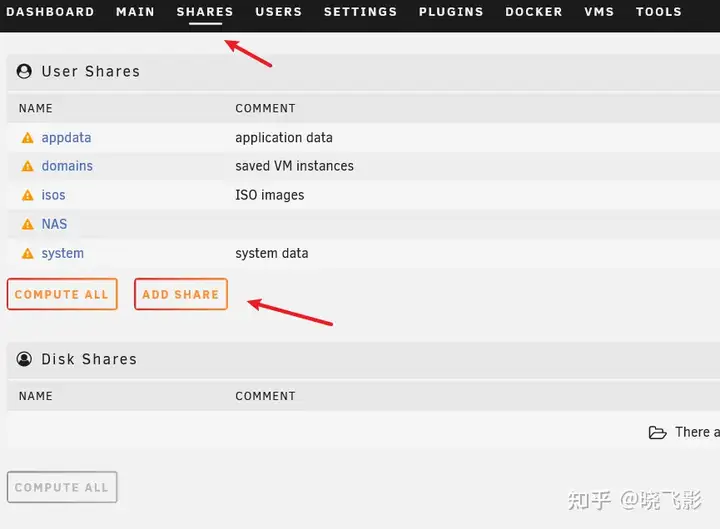The width and height of the screenshot is (720, 529).
Task: Click the 'ISO images' comment
Action: coord(270,195)
